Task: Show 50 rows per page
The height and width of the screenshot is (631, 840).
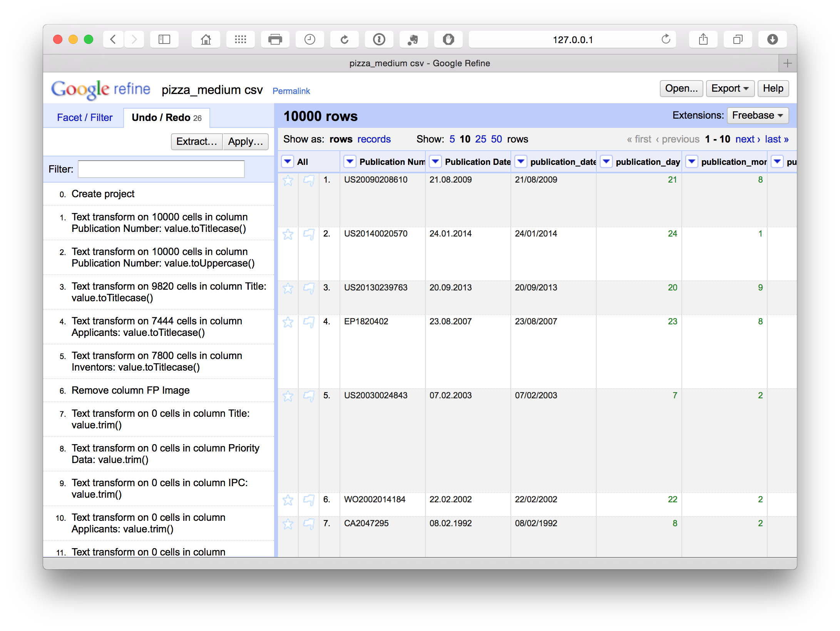Action: pyautogui.click(x=496, y=139)
